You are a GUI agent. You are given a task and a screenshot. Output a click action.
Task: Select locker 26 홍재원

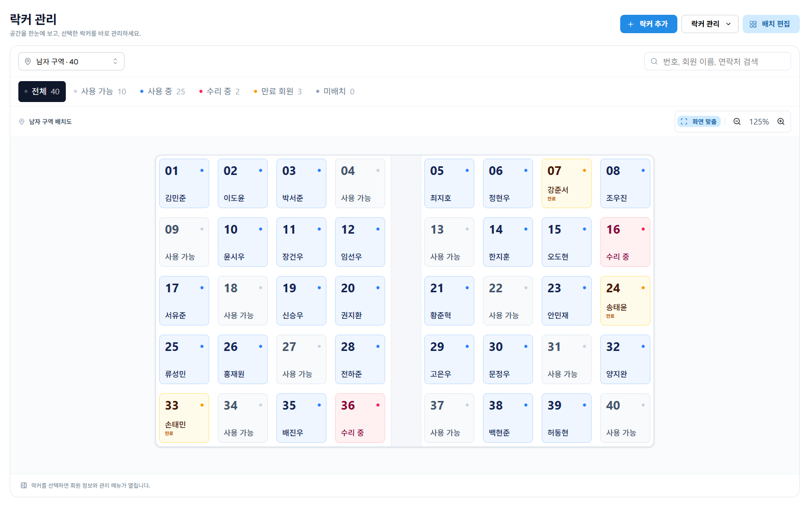(243, 360)
